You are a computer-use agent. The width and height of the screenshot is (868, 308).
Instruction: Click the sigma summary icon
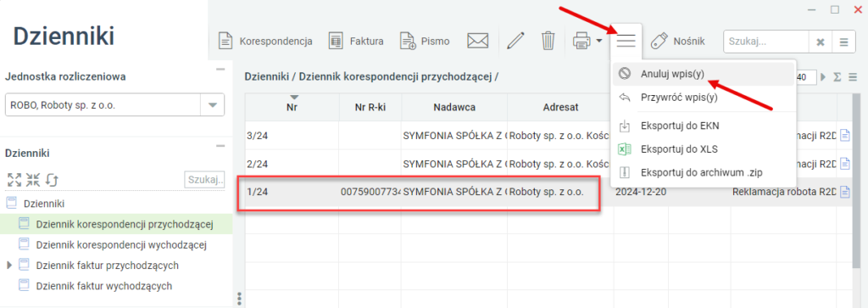point(837,77)
